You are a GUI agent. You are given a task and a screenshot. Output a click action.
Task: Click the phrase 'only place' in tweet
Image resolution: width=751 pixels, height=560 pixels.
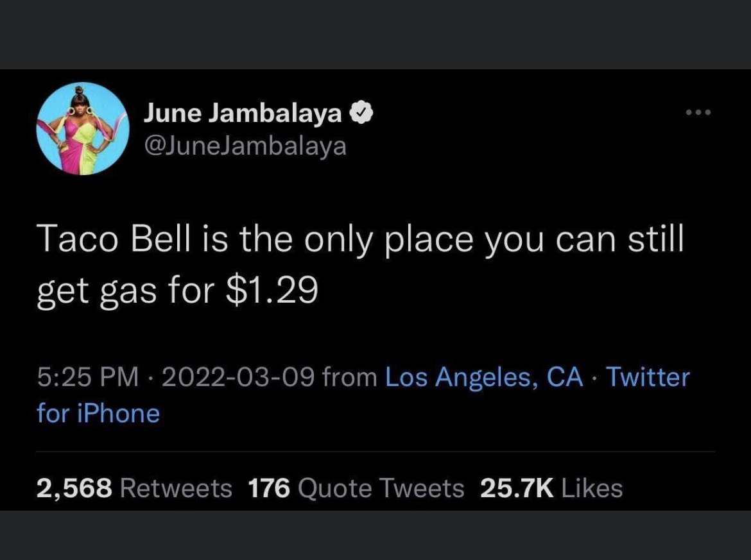pos(389,239)
